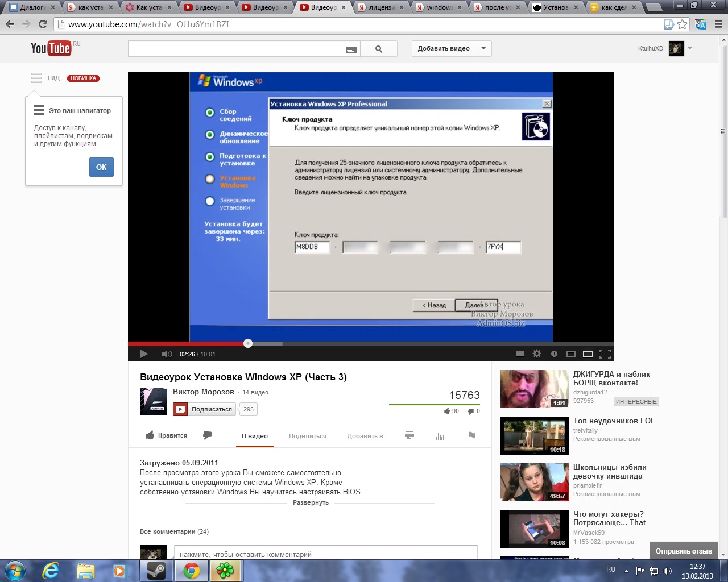Viewport: 728px width, 582px height.
Task: Click the tray volume icon
Action: pyautogui.click(x=668, y=571)
